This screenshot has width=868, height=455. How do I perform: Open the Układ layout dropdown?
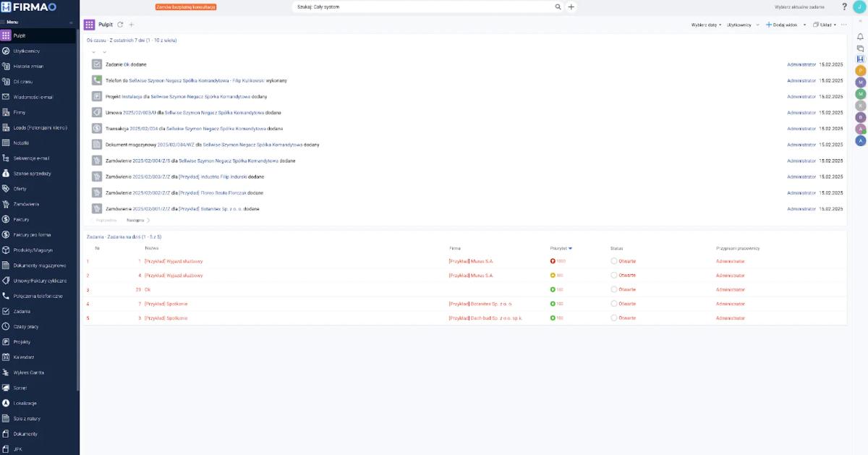pos(825,25)
